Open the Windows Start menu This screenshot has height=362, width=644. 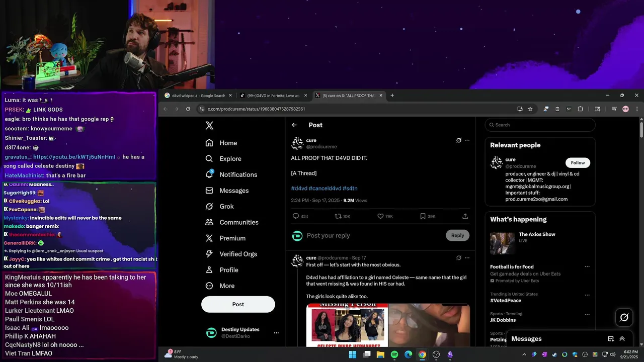(353, 354)
